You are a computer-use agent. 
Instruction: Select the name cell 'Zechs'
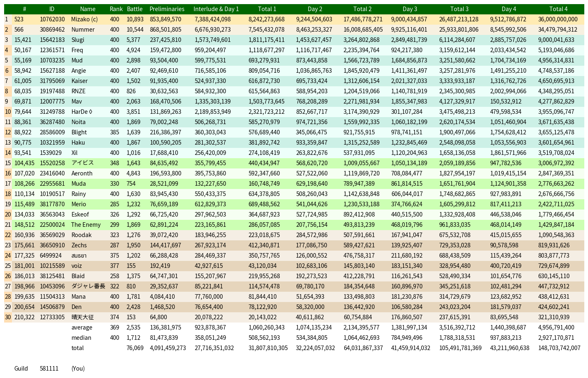click(79, 245)
